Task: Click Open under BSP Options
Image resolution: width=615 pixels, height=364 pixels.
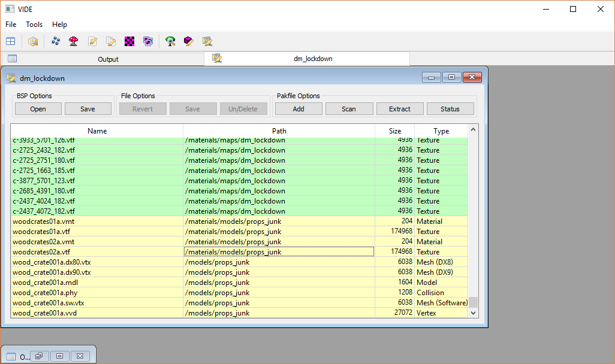Action: click(x=38, y=109)
